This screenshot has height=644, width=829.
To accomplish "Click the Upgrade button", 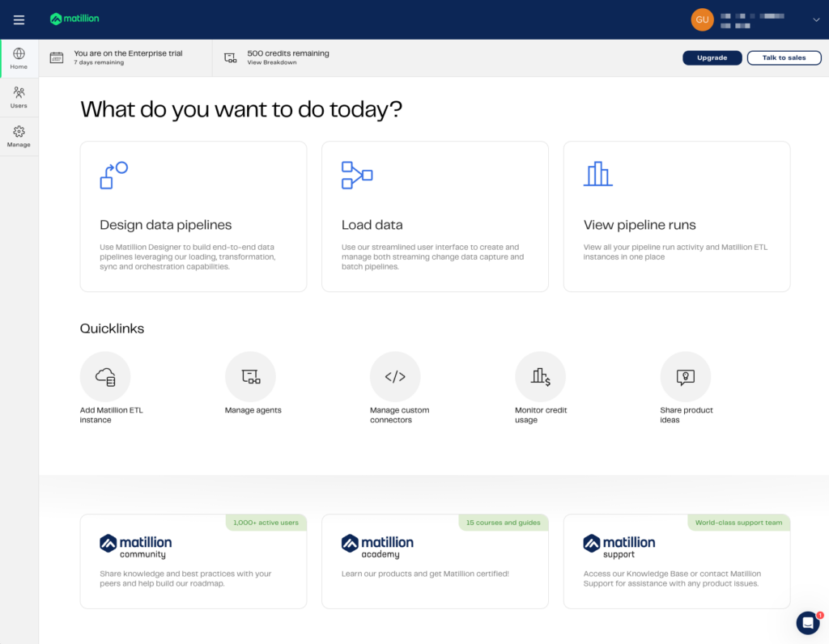I will coord(712,57).
